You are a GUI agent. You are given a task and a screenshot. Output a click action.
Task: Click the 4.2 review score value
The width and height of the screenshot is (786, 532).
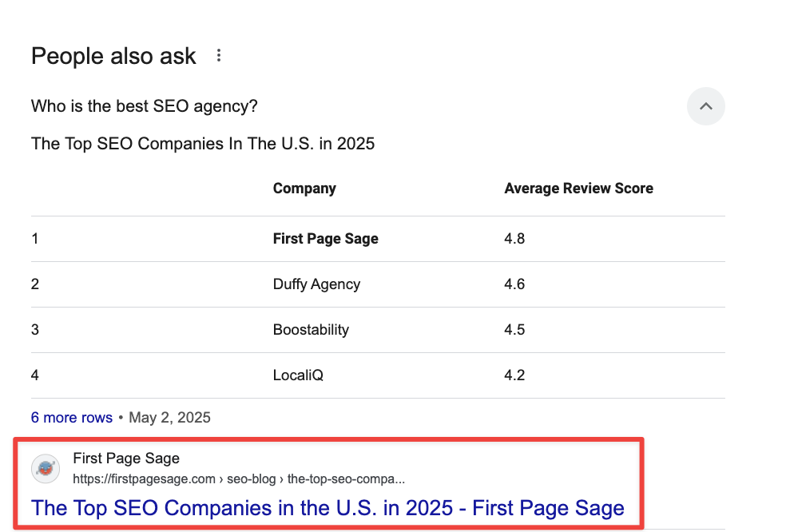(514, 375)
